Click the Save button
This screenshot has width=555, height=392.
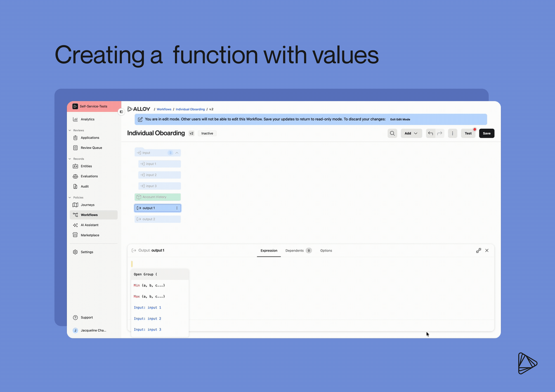click(487, 133)
